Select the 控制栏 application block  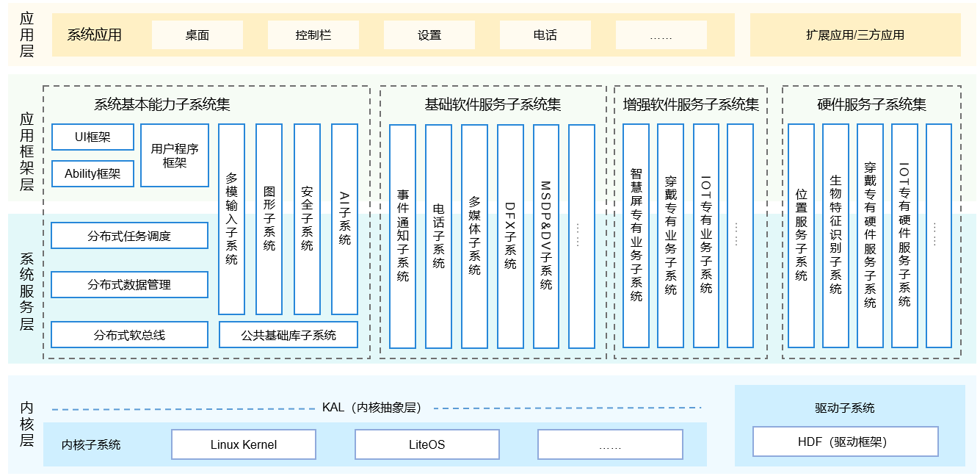point(314,34)
